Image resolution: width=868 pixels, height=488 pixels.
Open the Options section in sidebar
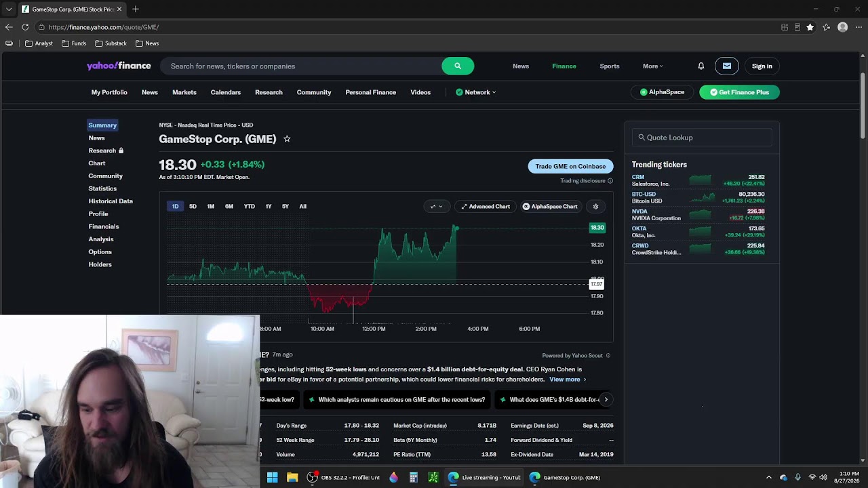click(100, 251)
